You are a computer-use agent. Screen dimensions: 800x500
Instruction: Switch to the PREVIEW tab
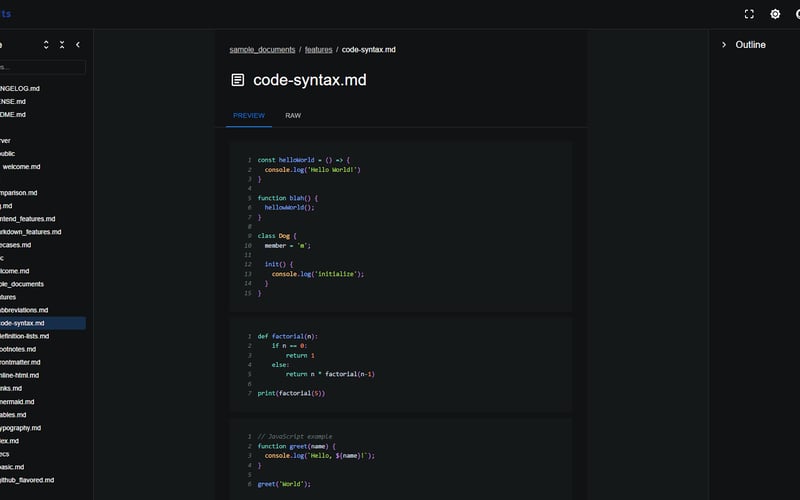click(x=249, y=115)
